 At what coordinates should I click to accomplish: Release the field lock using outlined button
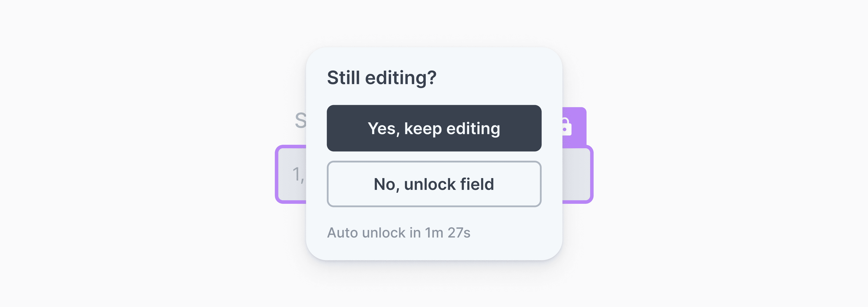click(x=434, y=184)
